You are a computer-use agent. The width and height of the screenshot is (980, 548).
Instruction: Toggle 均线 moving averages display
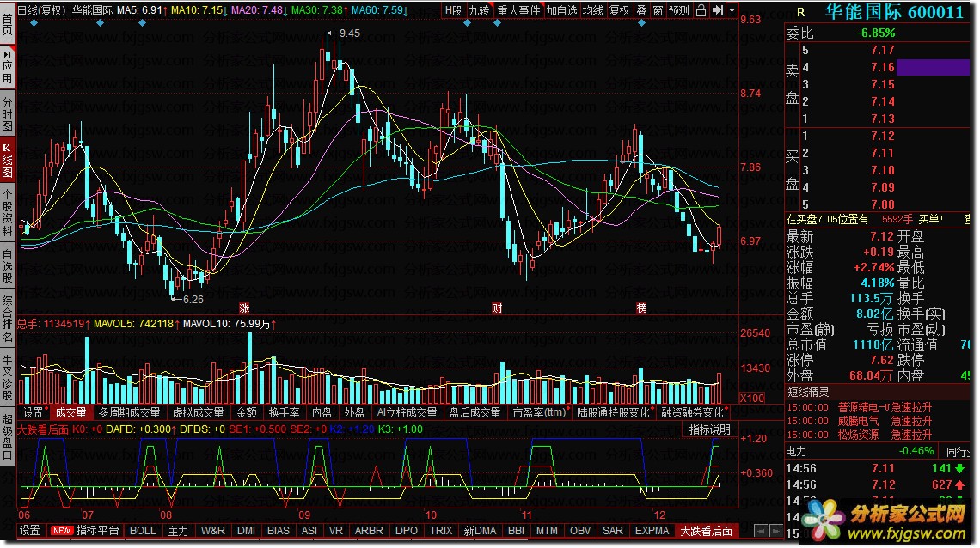[x=593, y=10]
